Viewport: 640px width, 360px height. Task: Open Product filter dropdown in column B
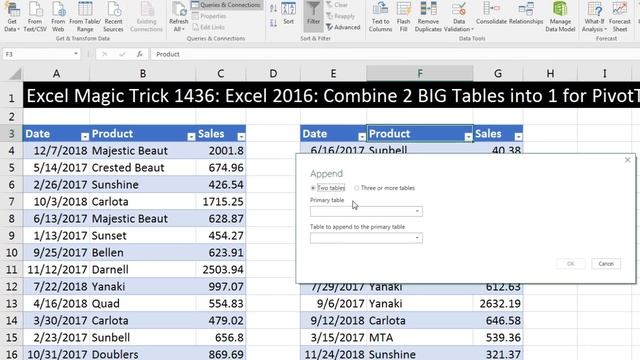click(x=191, y=137)
